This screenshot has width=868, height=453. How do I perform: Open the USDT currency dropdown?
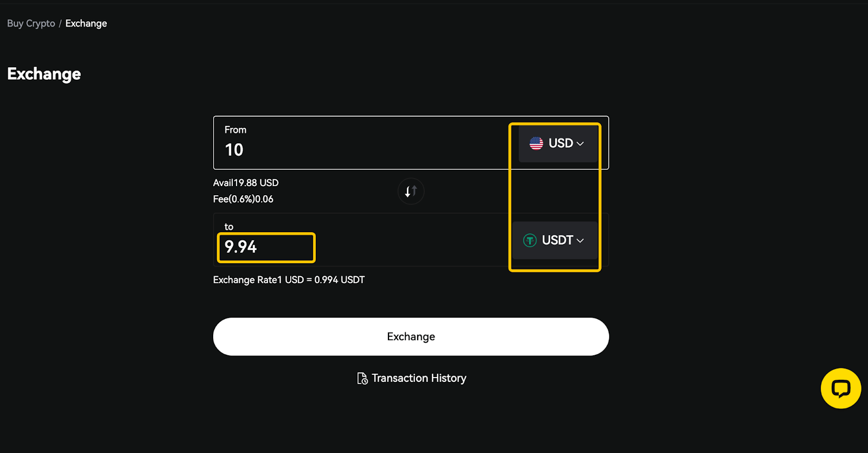coord(554,240)
